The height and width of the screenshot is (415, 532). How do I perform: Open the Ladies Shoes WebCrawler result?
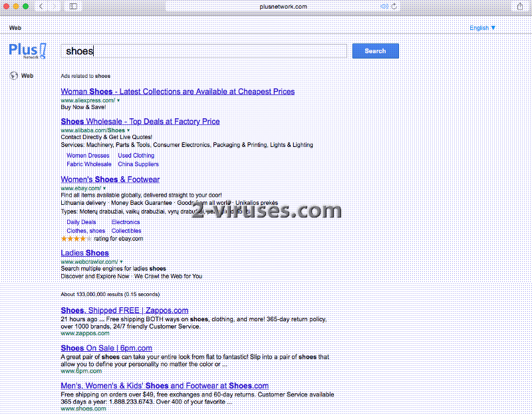point(84,253)
